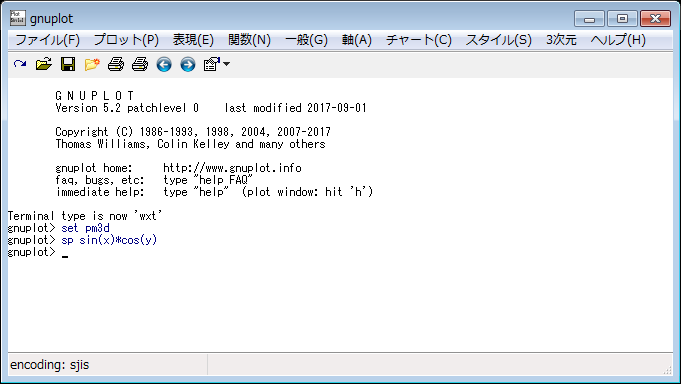Click the 'sp sin(x)*cos(y)' command text
Viewport: 681px width, 384px height.
pyautogui.click(x=109, y=240)
